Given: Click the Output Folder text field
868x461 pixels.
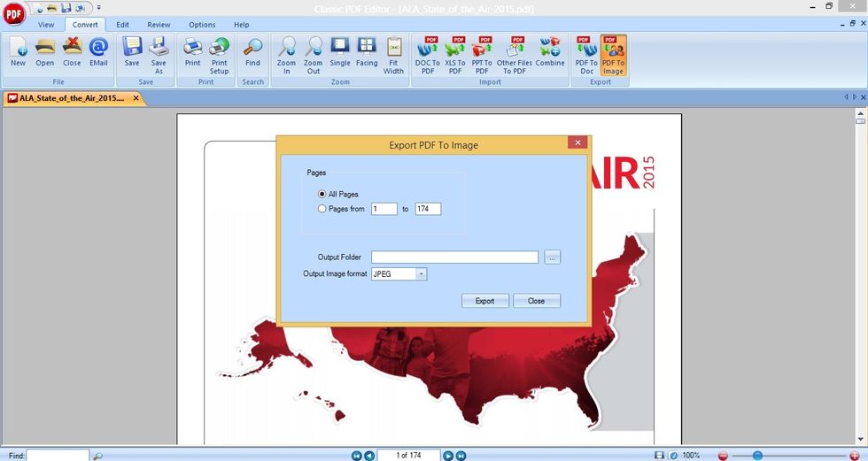Looking at the screenshot, I should [x=454, y=257].
